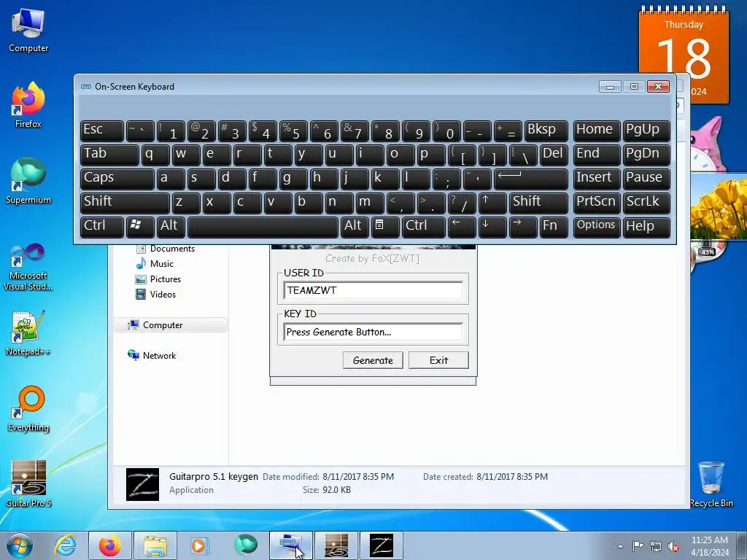Click the Bksp key
Screen dimensions: 747x560
coord(546,131)
